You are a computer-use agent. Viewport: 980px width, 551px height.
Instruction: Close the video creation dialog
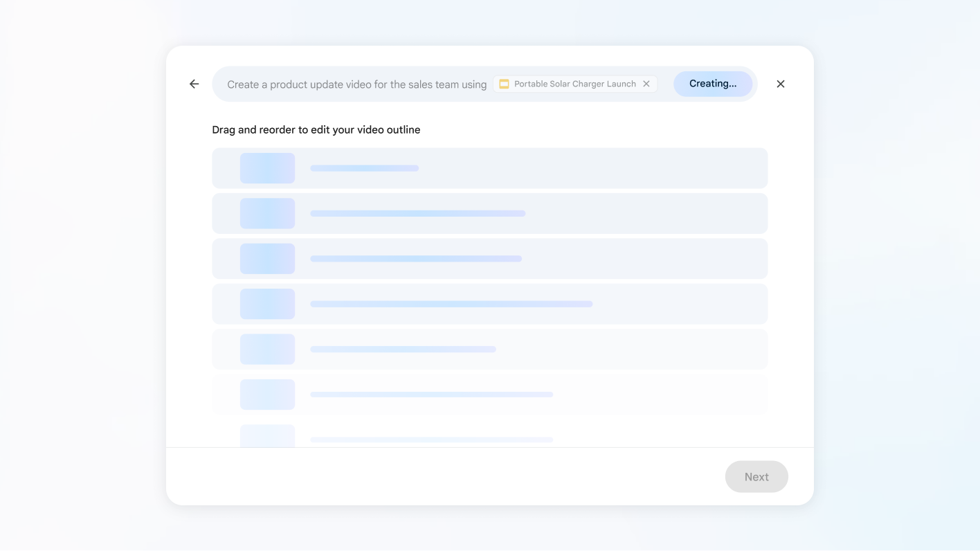781,84
